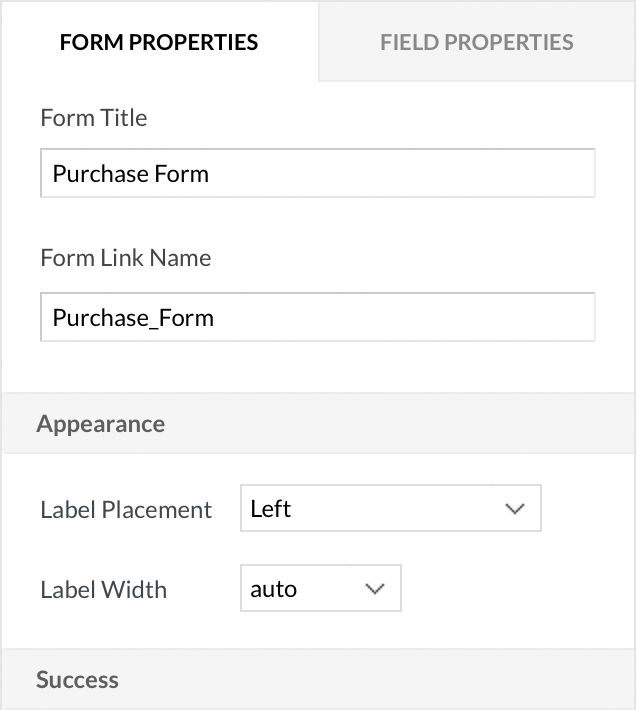This screenshot has width=636, height=710.
Task: Select the Form Properties tab
Action: click(159, 42)
